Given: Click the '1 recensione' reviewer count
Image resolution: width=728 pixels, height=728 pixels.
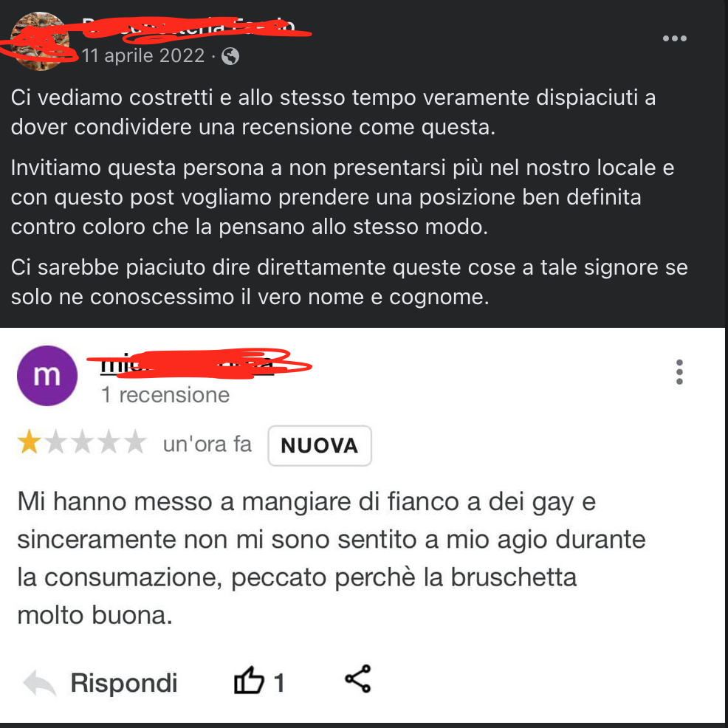Looking at the screenshot, I should tap(165, 395).
